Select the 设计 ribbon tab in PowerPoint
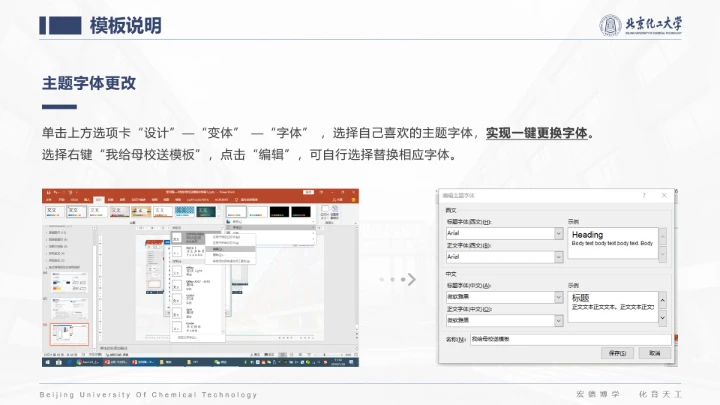 coord(98,200)
